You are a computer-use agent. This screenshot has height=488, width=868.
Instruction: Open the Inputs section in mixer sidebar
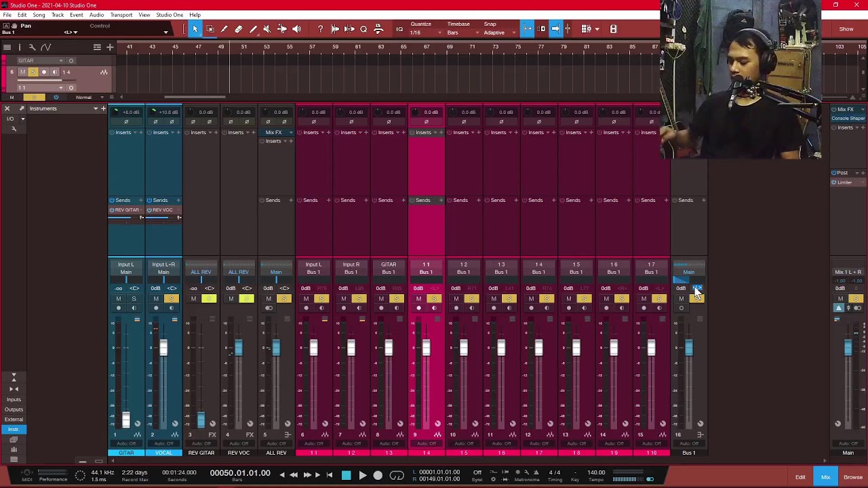14,399
